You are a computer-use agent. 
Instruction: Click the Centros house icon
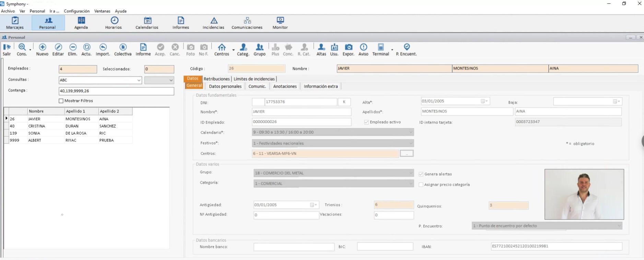click(222, 47)
